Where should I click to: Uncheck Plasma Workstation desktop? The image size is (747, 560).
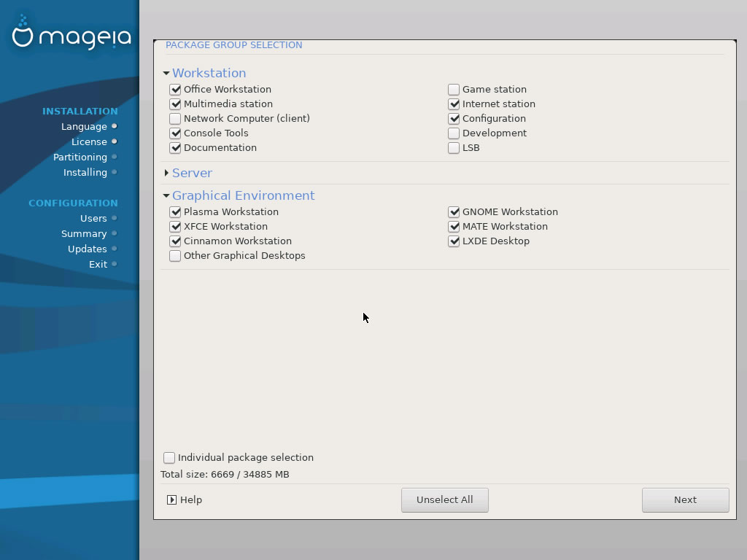175,212
